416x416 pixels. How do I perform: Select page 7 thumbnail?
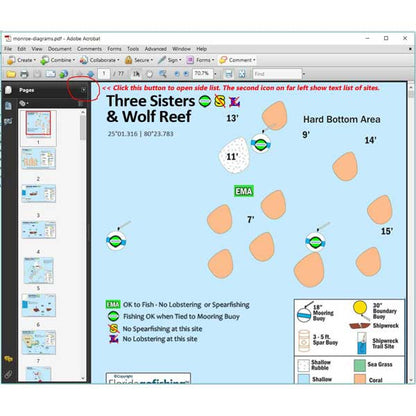38,342
